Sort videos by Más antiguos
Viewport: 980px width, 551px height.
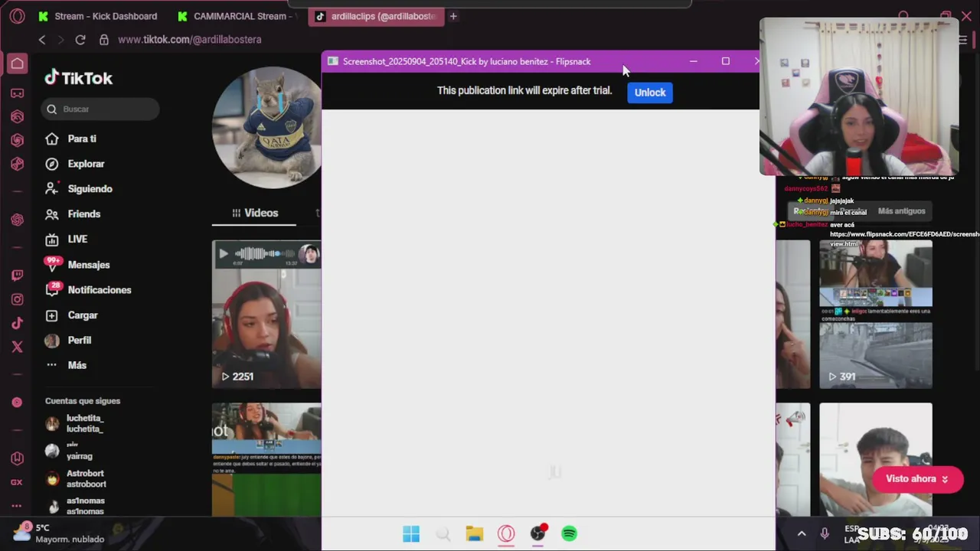pyautogui.click(x=901, y=211)
